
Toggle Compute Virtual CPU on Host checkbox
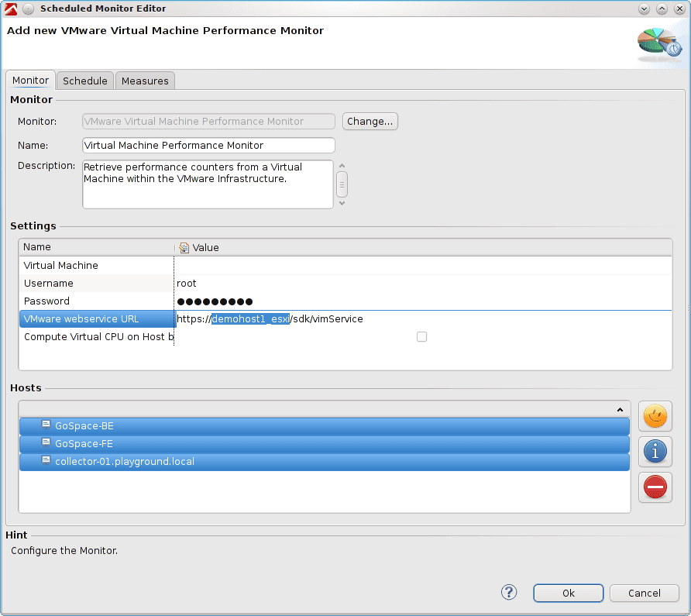point(421,337)
